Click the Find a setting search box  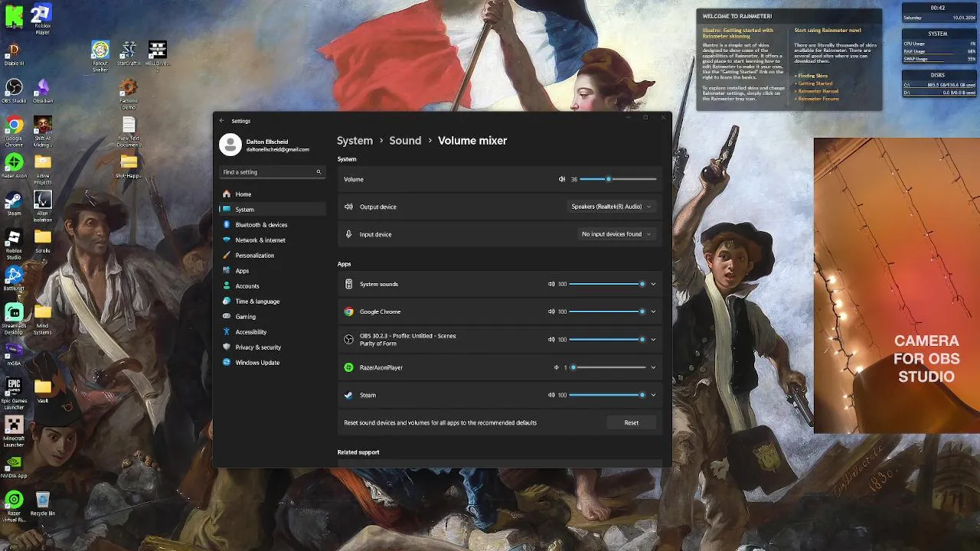pyautogui.click(x=272, y=172)
